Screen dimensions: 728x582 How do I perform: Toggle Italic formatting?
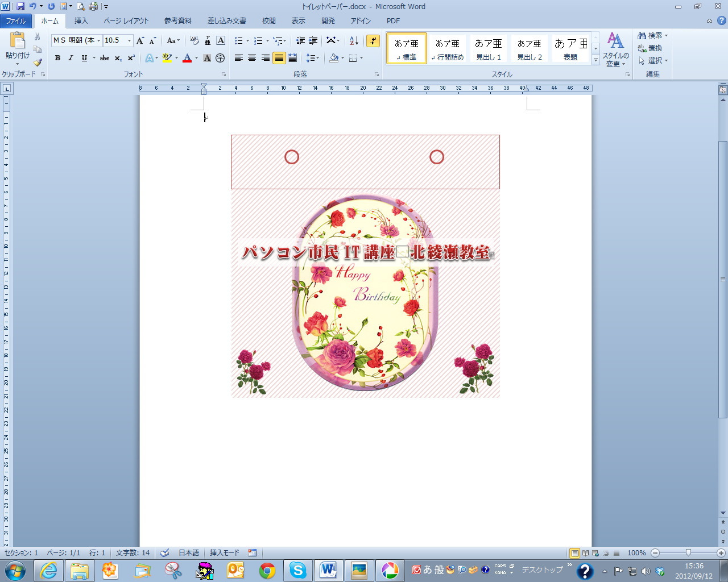pos(71,58)
